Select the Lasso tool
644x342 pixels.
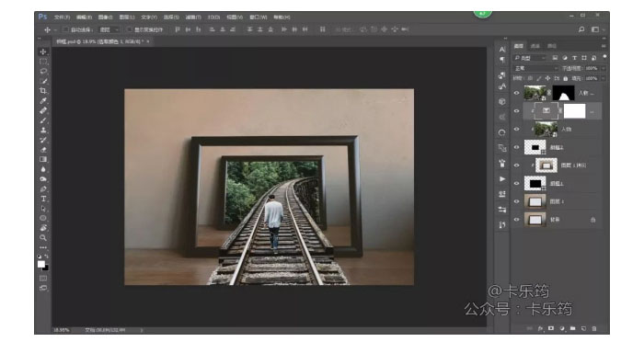[x=43, y=72]
